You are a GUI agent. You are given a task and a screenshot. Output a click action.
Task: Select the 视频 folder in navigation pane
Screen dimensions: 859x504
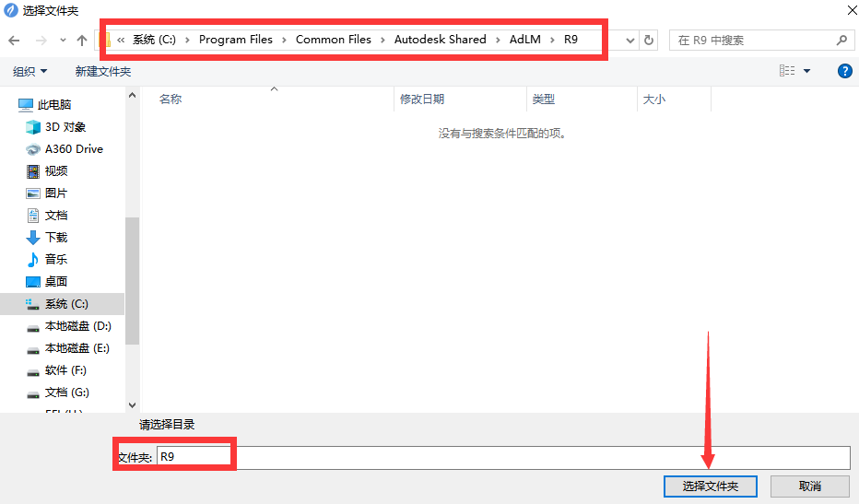point(55,171)
